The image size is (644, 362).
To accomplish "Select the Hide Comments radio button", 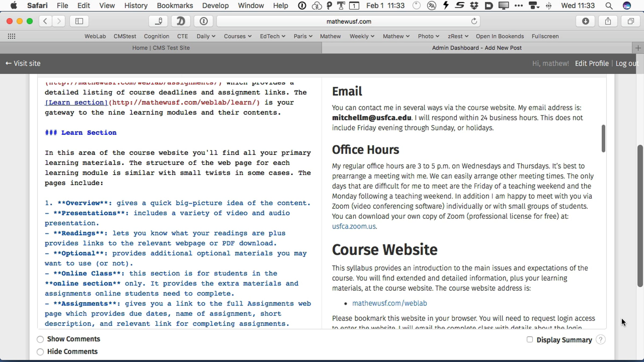I will 40,352.
